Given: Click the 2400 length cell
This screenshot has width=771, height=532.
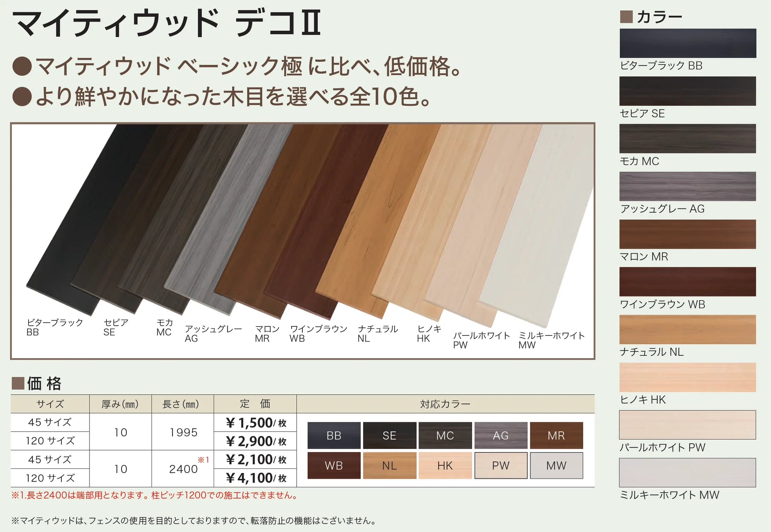Looking at the screenshot, I should (183, 469).
